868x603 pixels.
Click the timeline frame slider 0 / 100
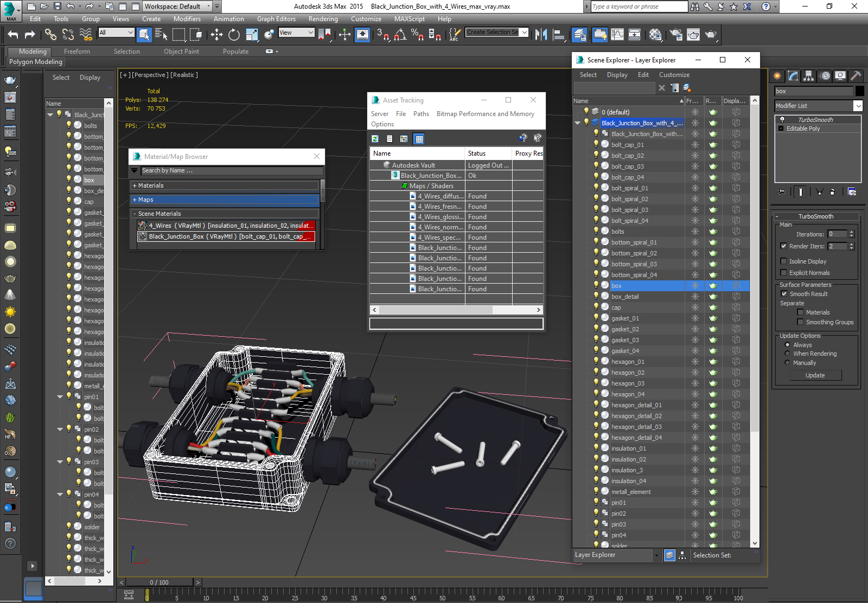click(x=159, y=582)
